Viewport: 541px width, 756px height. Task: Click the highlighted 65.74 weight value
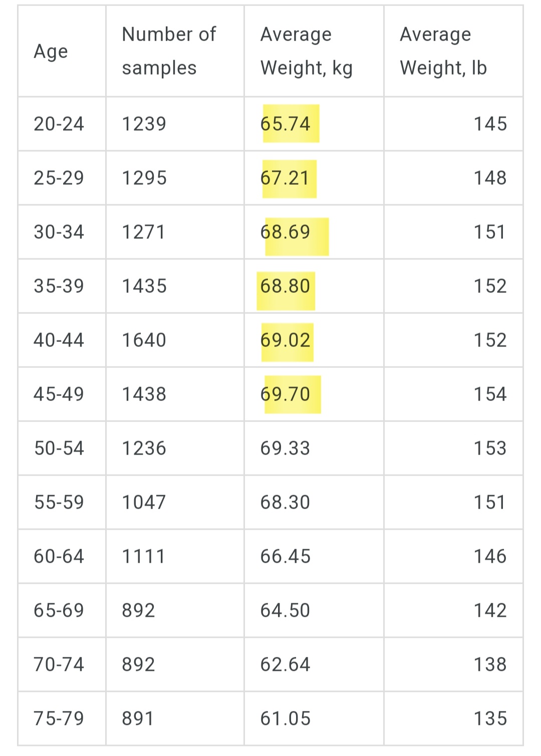[286, 124]
